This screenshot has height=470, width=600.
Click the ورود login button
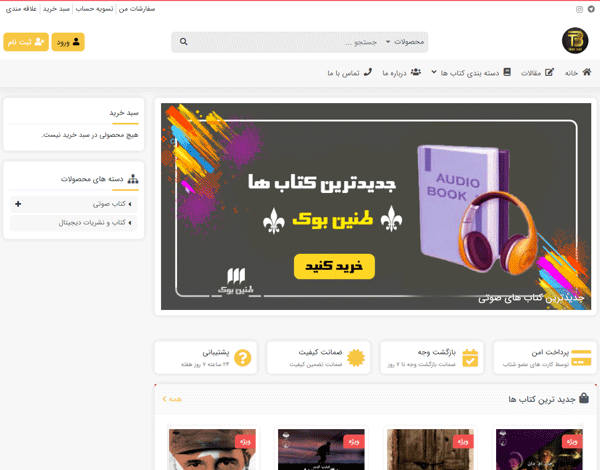[x=68, y=42]
